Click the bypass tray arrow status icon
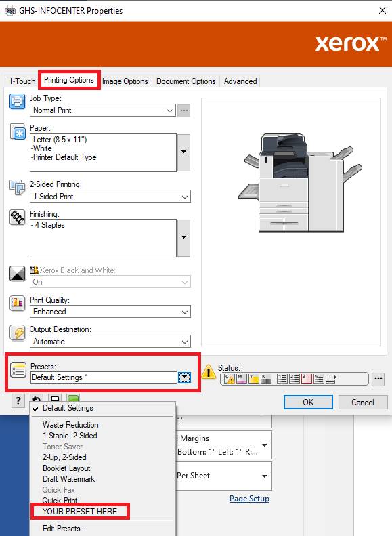This screenshot has width=392, height=536. pos(331,379)
